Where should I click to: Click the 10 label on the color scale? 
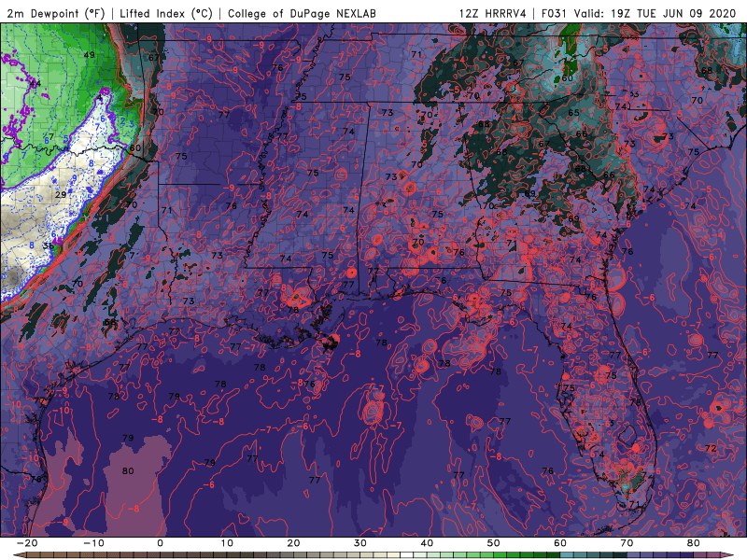227,543
